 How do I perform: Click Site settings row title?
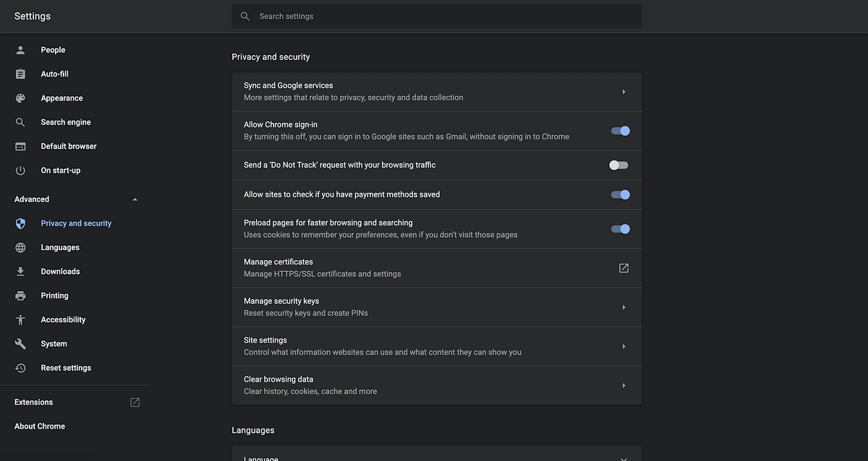(265, 340)
